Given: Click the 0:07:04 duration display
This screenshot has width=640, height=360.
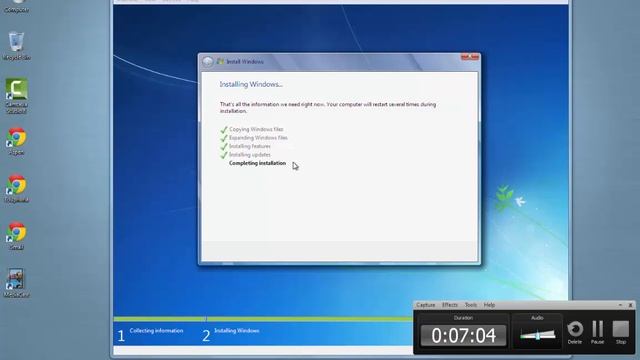Looking at the screenshot, I should tap(463, 336).
